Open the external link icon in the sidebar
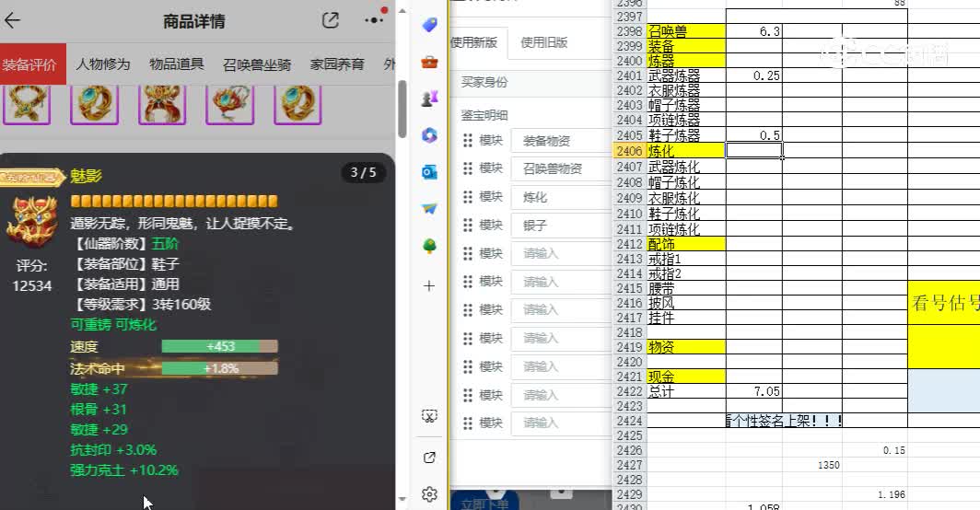 click(x=429, y=458)
